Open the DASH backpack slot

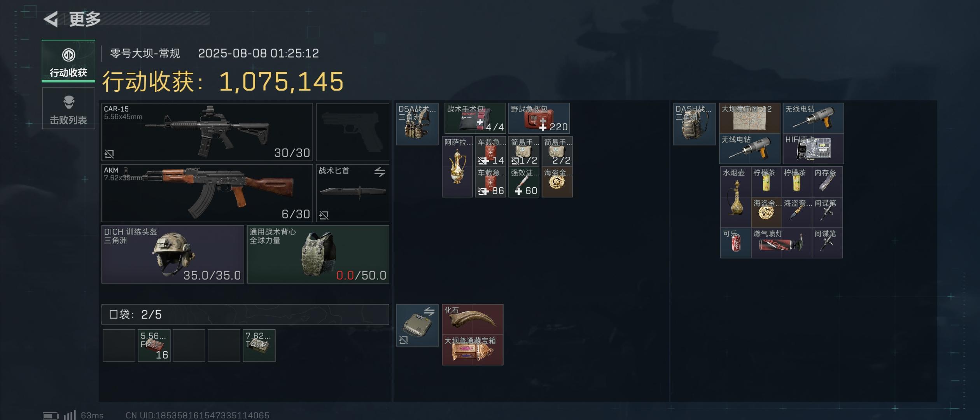click(x=694, y=124)
